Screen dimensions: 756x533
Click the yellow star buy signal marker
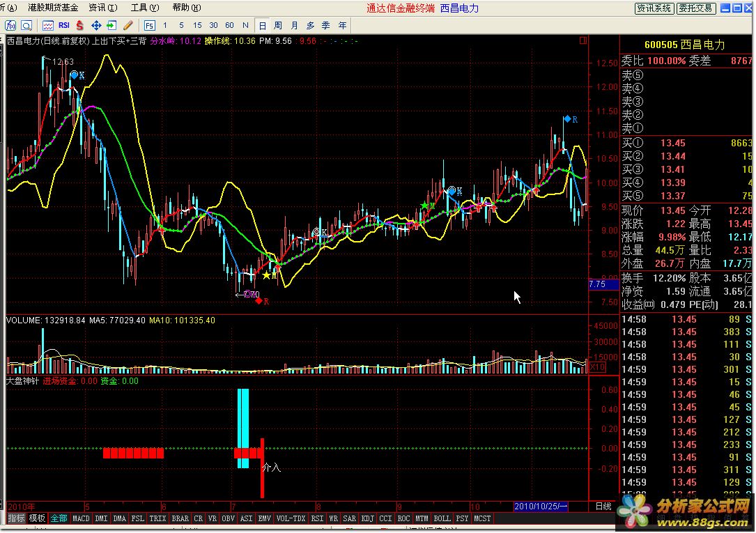click(x=267, y=276)
